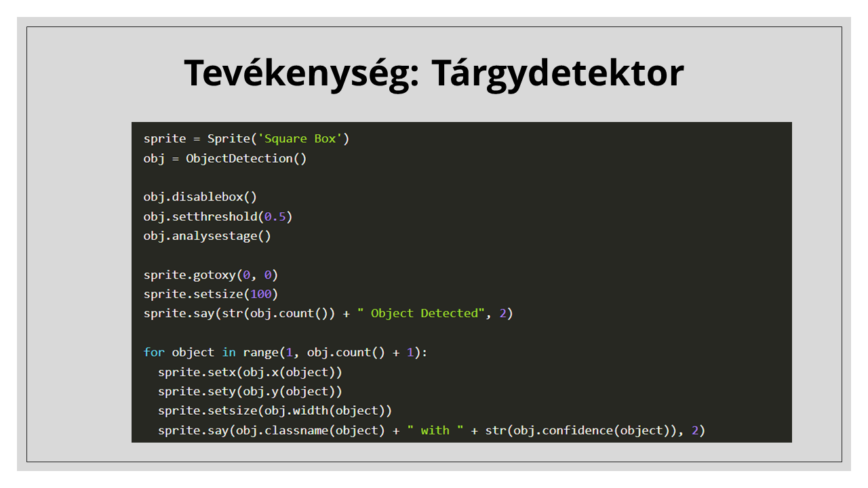
Task: Select the obj.disablebox() code line
Action: point(200,197)
